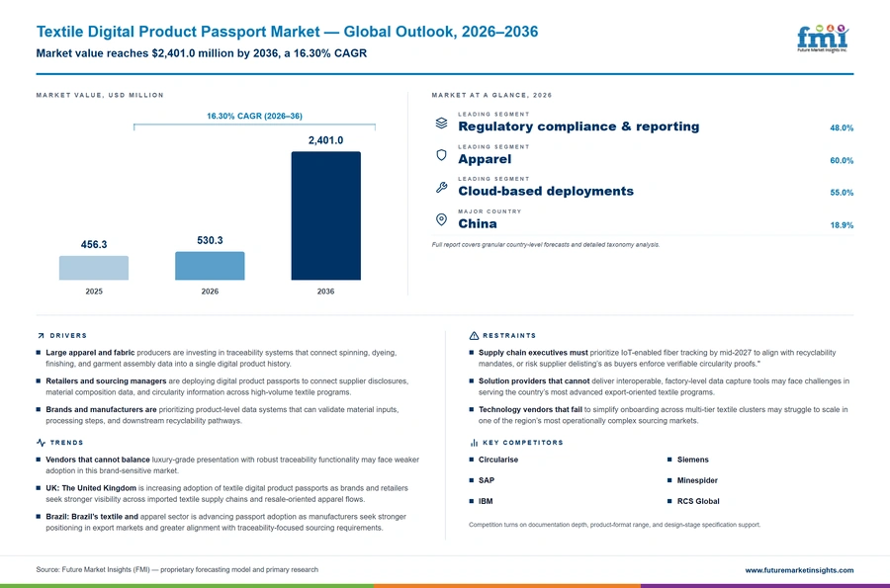890x588 pixels.
Task: Click the 2026 medium blue bar
Action: click(210, 266)
